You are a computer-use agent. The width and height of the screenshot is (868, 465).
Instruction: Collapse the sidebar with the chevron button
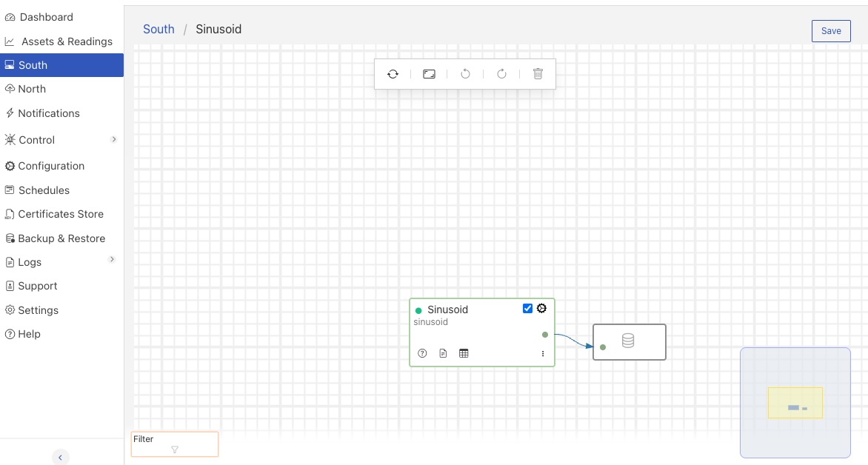point(61,457)
